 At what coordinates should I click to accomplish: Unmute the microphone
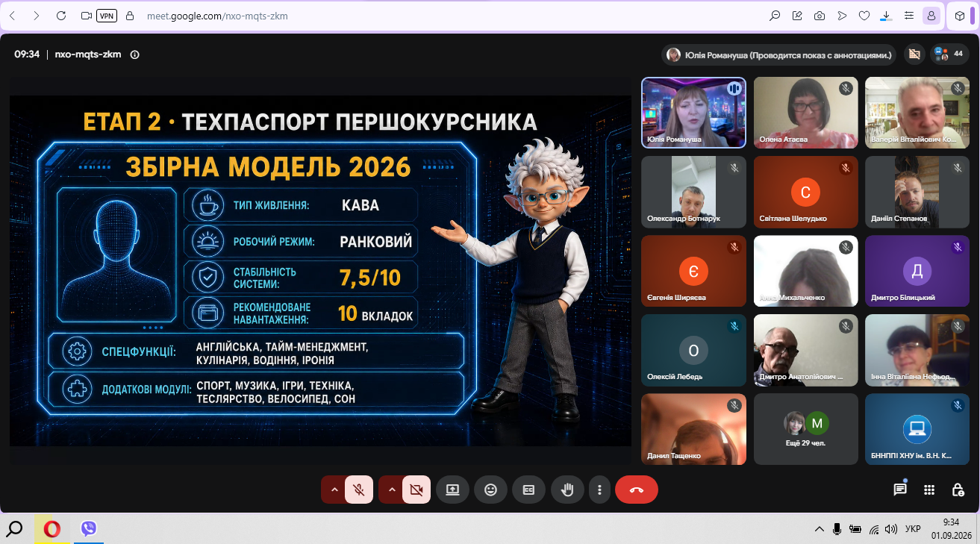click(x=359, y=490)
